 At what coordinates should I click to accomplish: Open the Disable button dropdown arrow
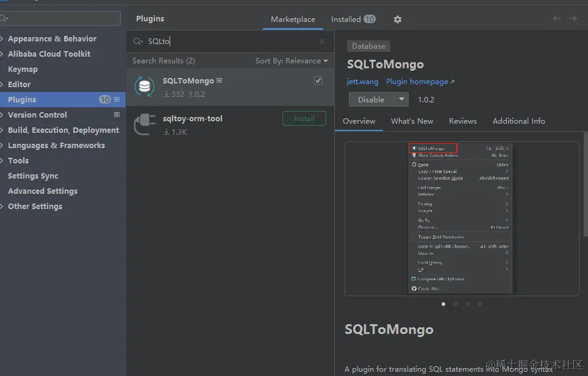click(401, 99)
